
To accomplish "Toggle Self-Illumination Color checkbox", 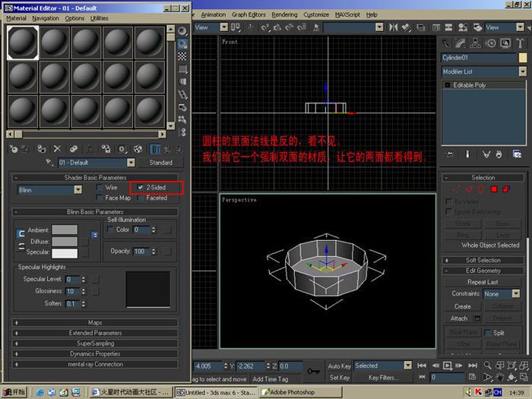I will click(x=110, y=230).
